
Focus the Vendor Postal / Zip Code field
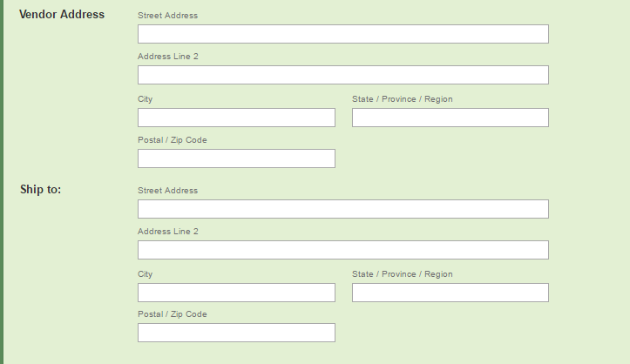[236, 158]
